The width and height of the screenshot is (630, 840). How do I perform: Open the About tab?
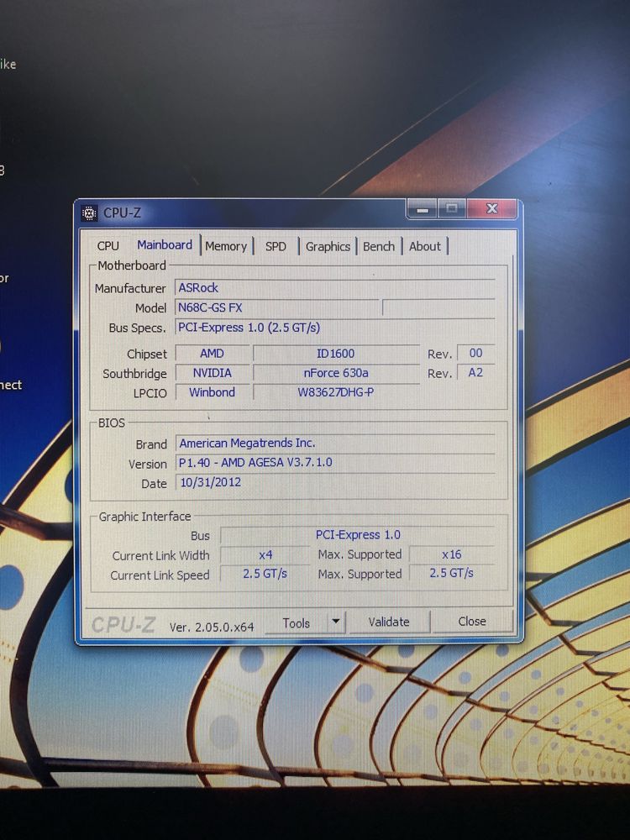[x=425, y=246]
